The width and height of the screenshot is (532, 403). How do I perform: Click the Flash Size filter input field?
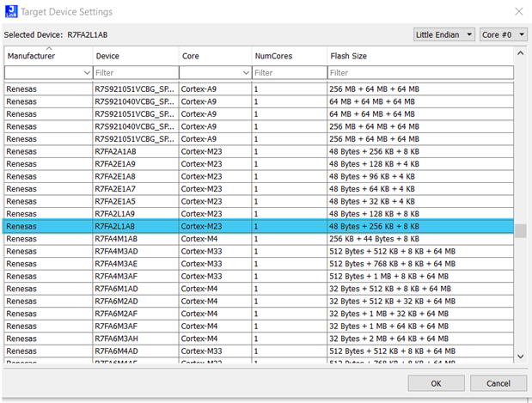(x=420, y=72)
